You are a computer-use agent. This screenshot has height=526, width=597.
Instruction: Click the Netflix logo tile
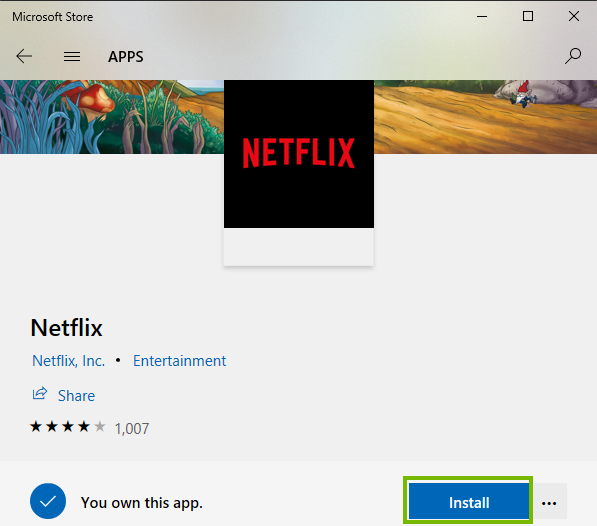pos(299,154)
